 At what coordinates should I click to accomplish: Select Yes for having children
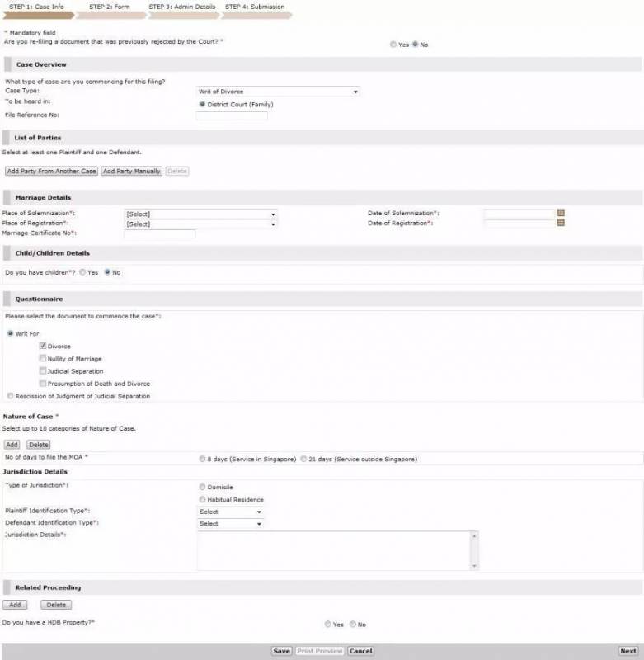click(82, 272)
